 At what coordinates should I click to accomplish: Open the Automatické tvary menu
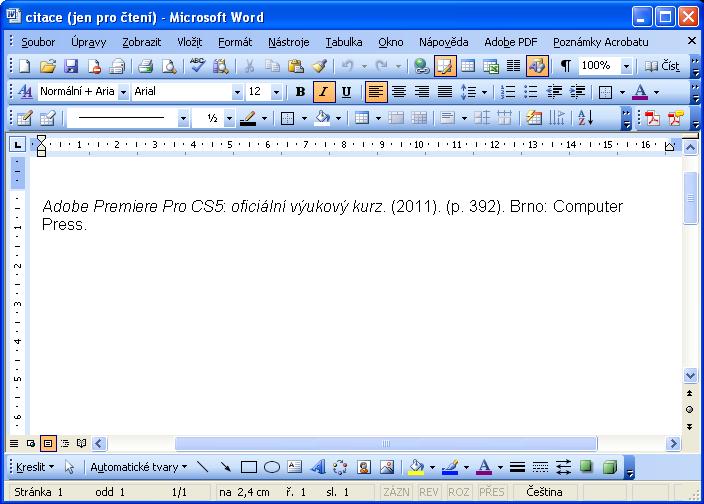(139, 467)
